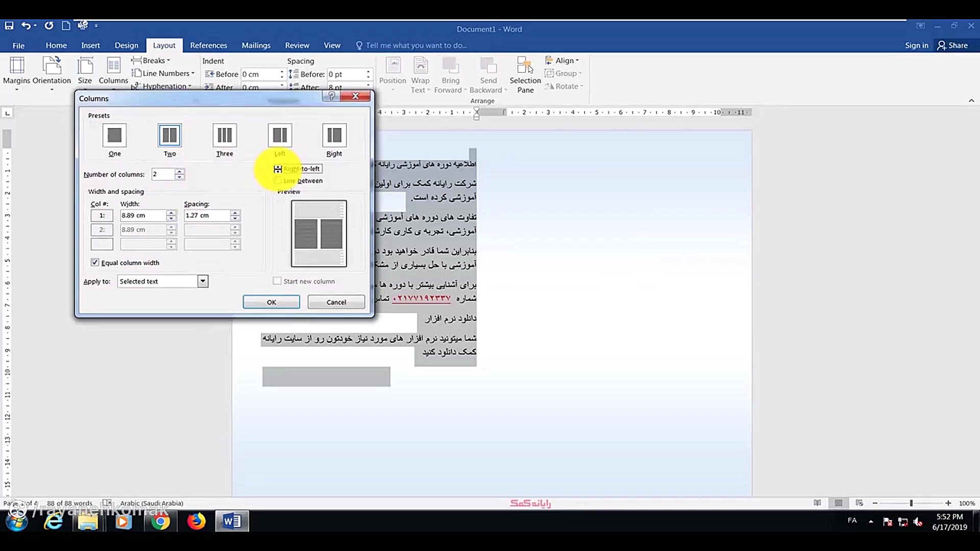Open the Apply to dropdown

(x=203, y=281)
